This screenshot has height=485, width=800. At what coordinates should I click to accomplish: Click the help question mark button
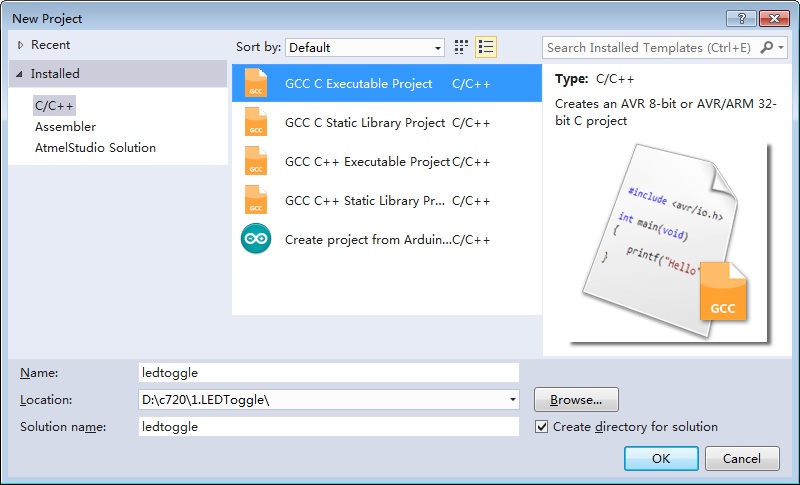(741, 18)
